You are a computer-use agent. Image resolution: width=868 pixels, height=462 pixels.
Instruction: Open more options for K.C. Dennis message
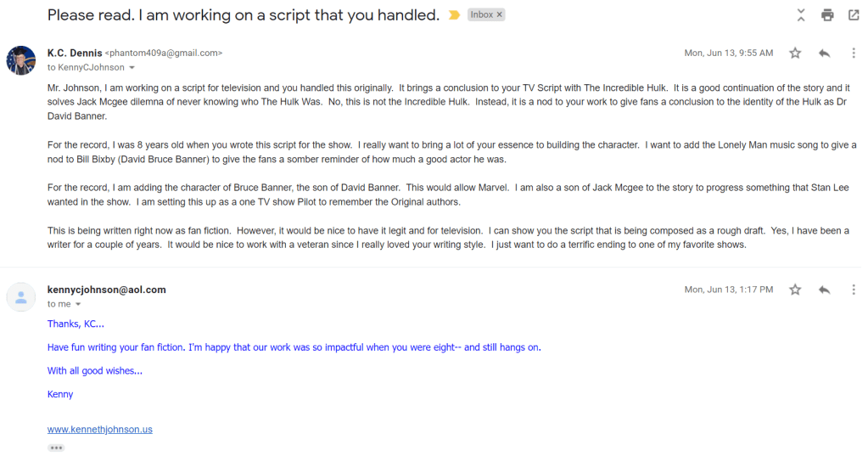click(854, 53)
